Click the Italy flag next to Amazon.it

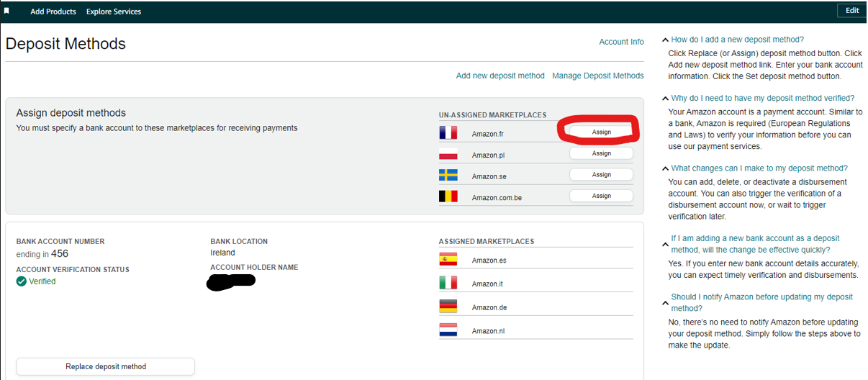(448, 283)
